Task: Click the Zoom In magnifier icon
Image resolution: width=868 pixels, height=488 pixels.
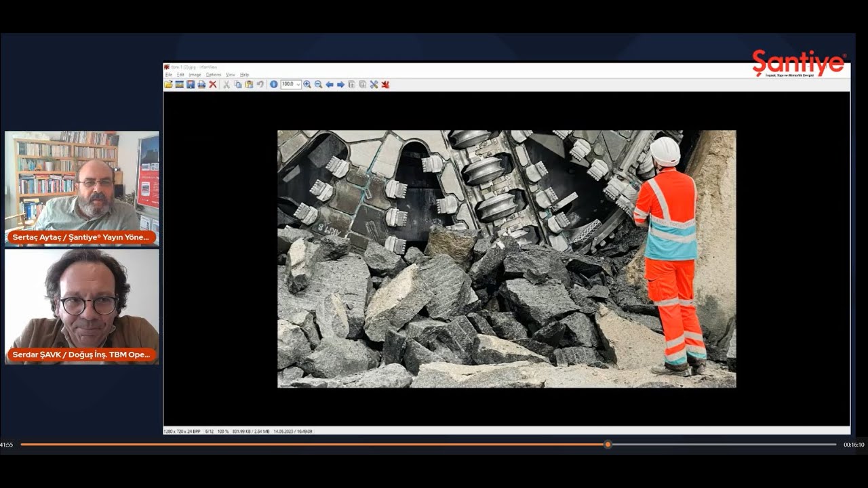Action: pos(307,85)
